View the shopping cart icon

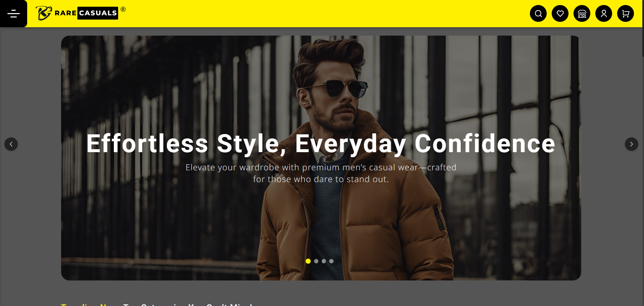click(626, 13)
